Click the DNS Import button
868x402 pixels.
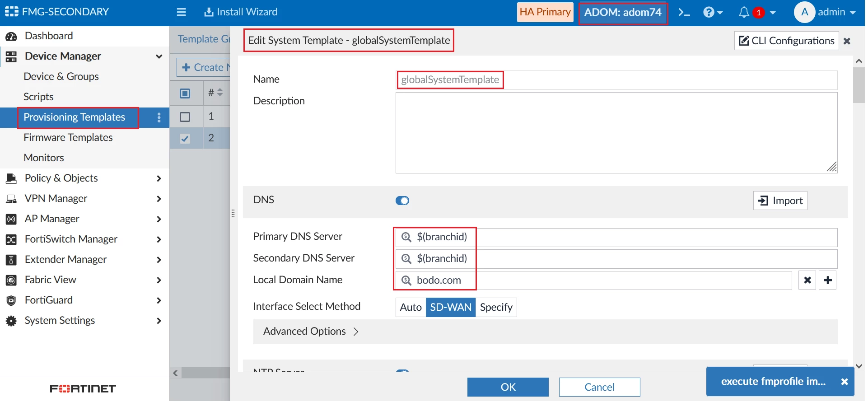pyautogui.click(x=780, y=201)
